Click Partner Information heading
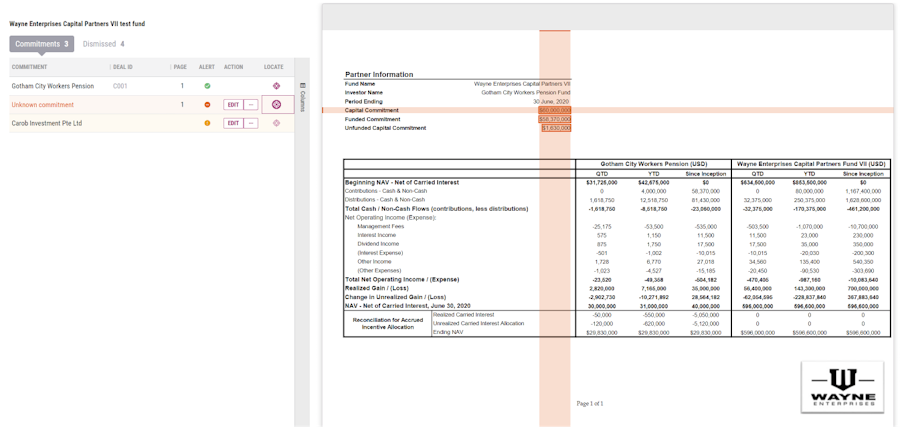The width and height of the screenshot is (900, 427). coord(379,75)
